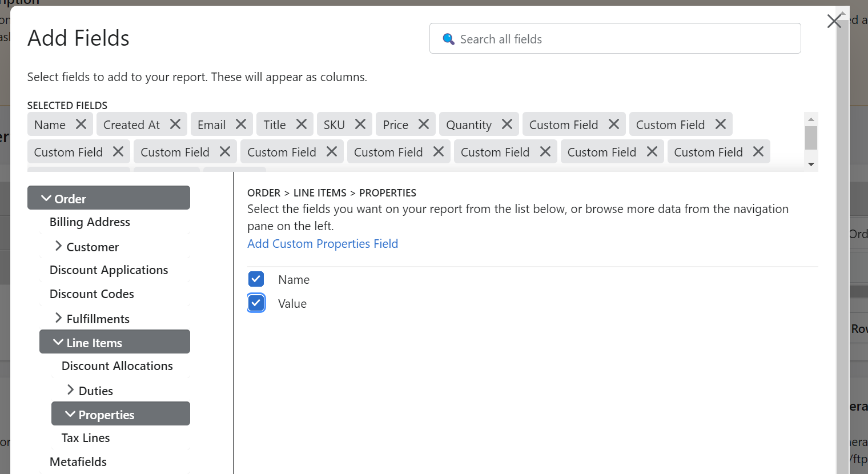The height and width of the screenshot is (474, 868).
Task: Click the Quantity field chip label
Action: (469, 124)
